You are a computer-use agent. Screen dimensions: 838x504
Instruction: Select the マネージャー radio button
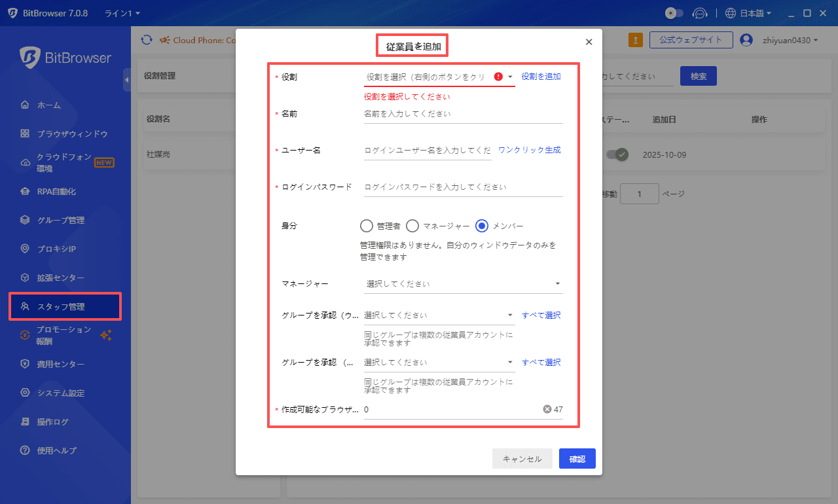coord(412,226)
